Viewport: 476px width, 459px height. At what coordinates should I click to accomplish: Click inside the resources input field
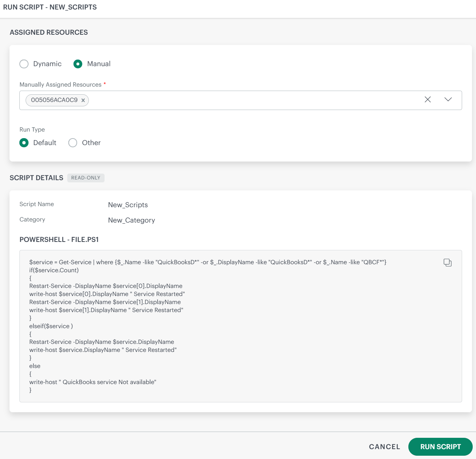[219, 100]
